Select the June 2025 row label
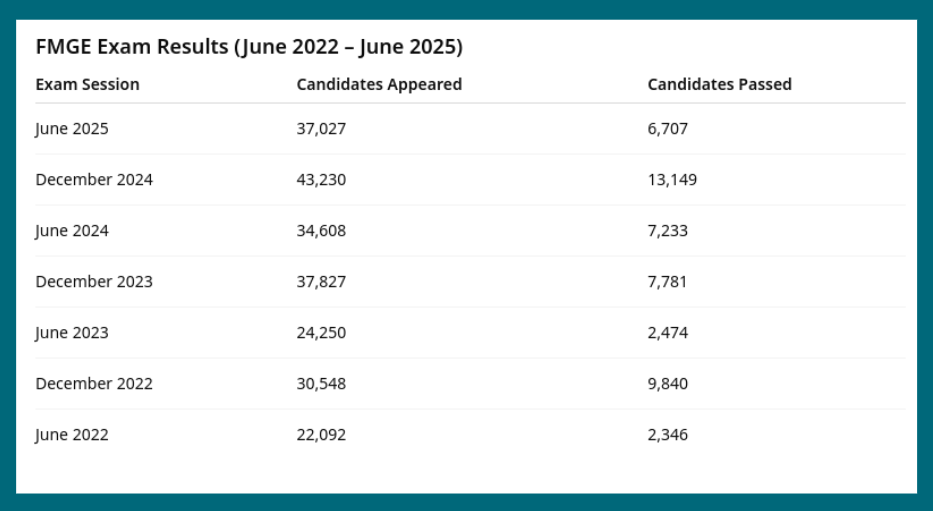This screenshot has width=933, height=511. [72, 129]
